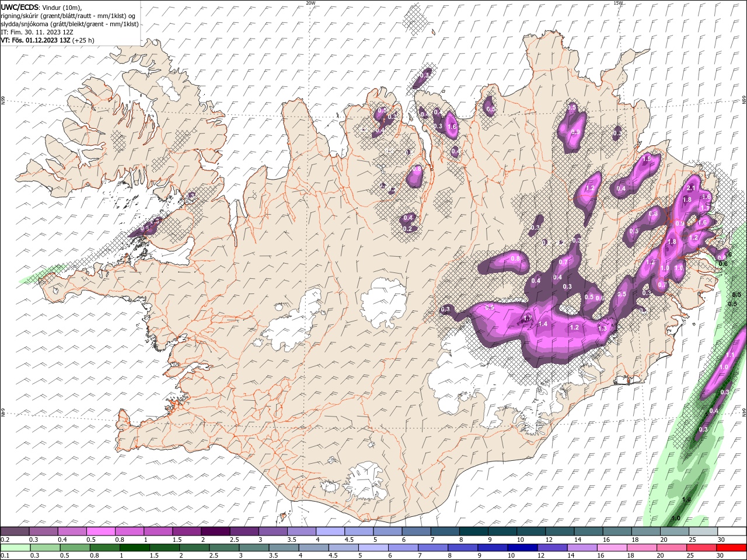Click the 'VT: Fös. 01.12.2023 13Z (+25 h)' line
Screen dimensions: 747x560
click(47, 40)
